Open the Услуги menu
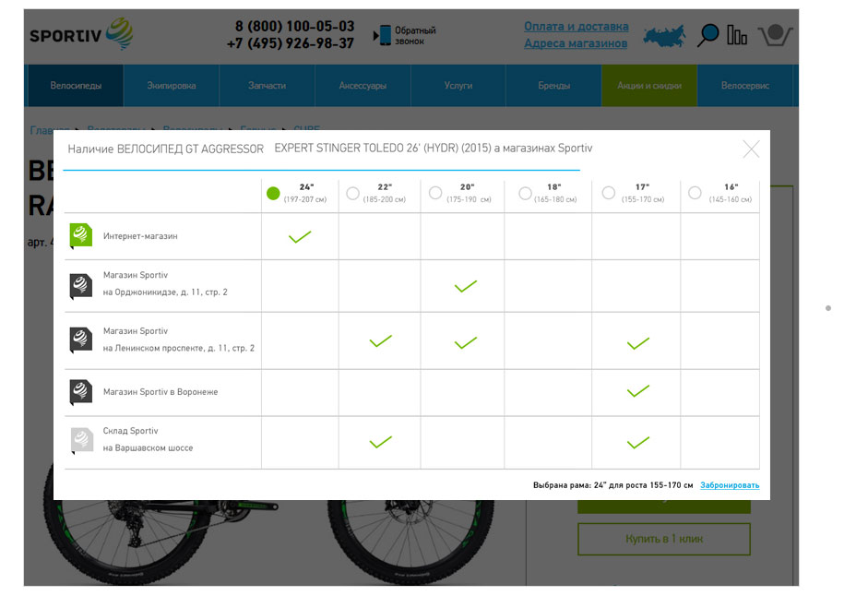Screen dimensions: 868x596 (x=458, y=85)
